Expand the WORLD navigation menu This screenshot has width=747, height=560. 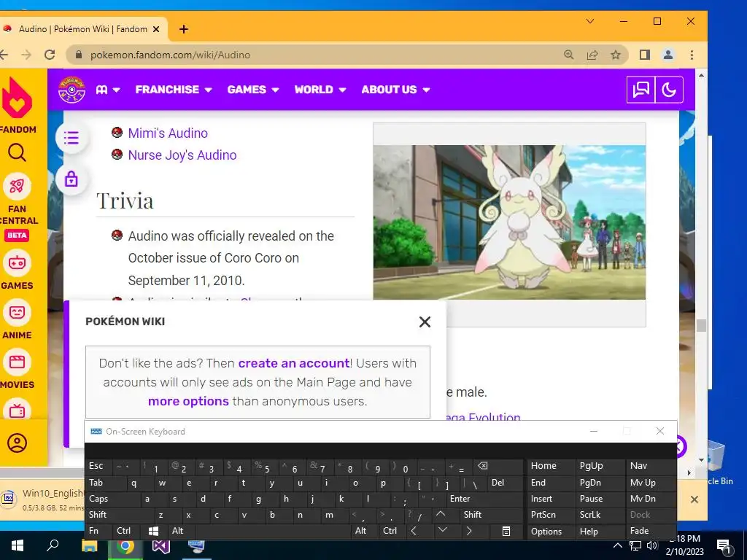click(320, 90)
